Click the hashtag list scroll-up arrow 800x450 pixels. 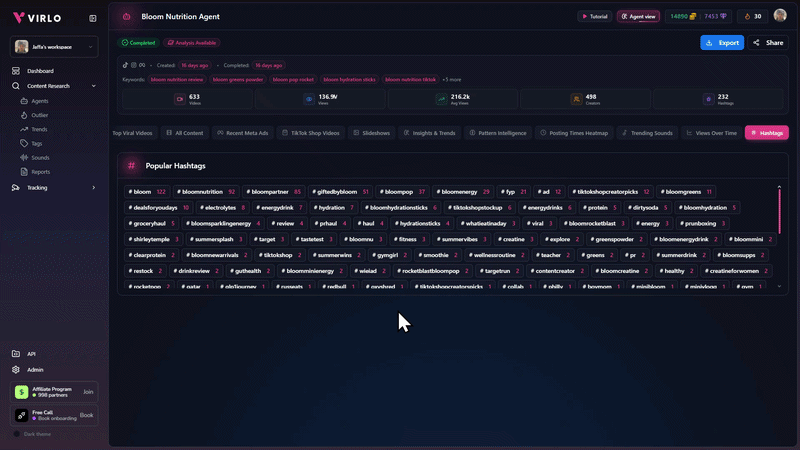[x=779, y=187]
